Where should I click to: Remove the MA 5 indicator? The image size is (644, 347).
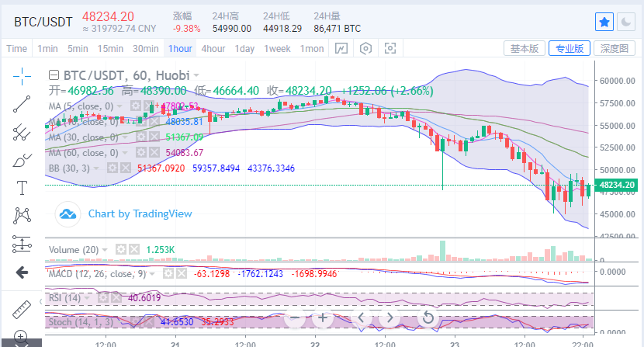tap(148, 106)
